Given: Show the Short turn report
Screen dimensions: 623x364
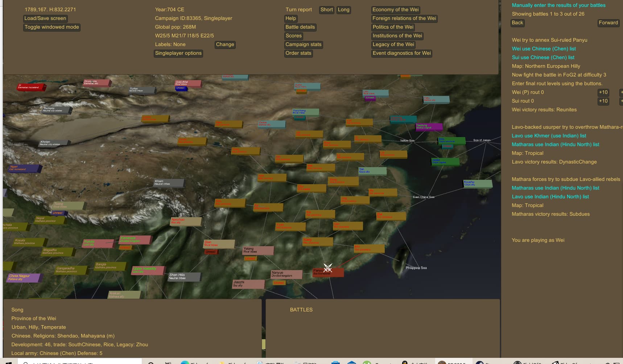Looking at the screenshot, I should [327, 9].
